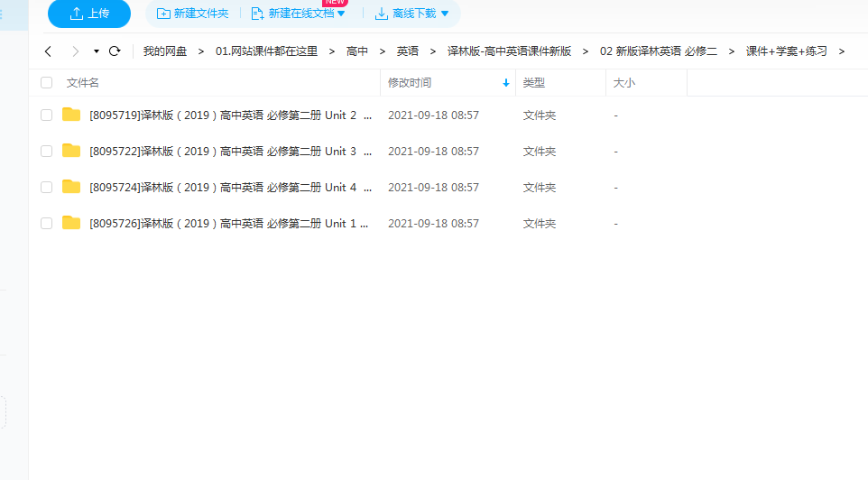Click the 新建在线文档 document icon
The height and width of the screenshot is (480, 868).
pos(257,14)
